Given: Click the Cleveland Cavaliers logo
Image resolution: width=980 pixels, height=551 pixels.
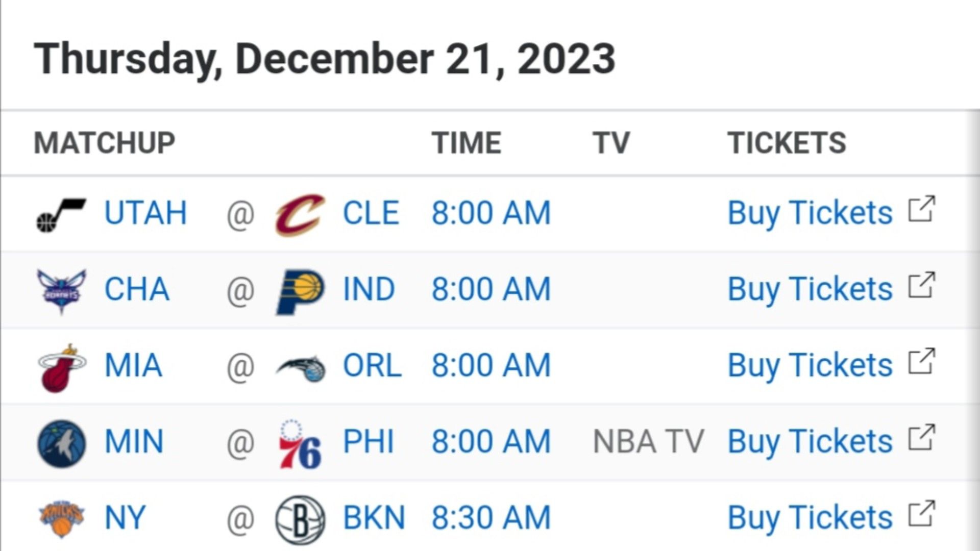Looking at the screenshot, I should pos(300,214).
